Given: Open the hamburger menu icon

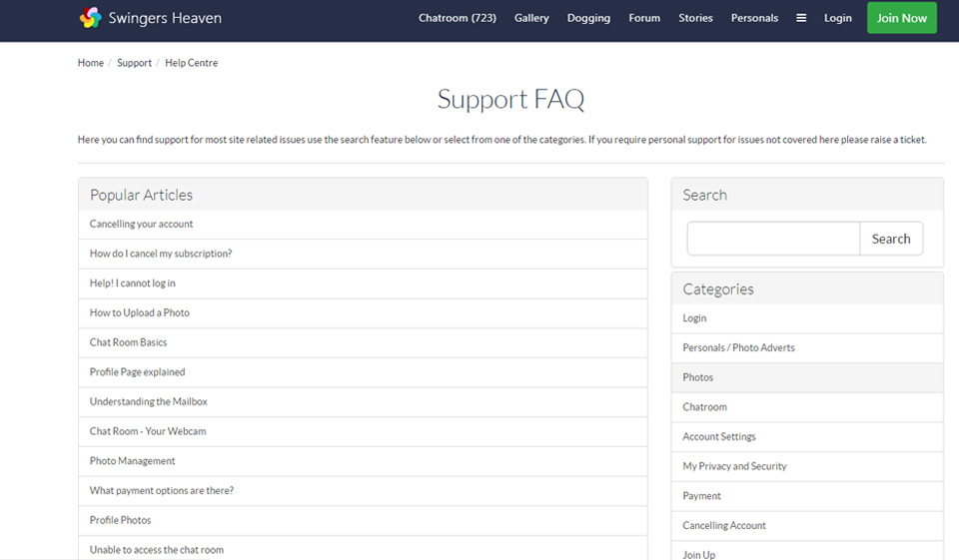Looking at the screenshot, I should 801,18.
